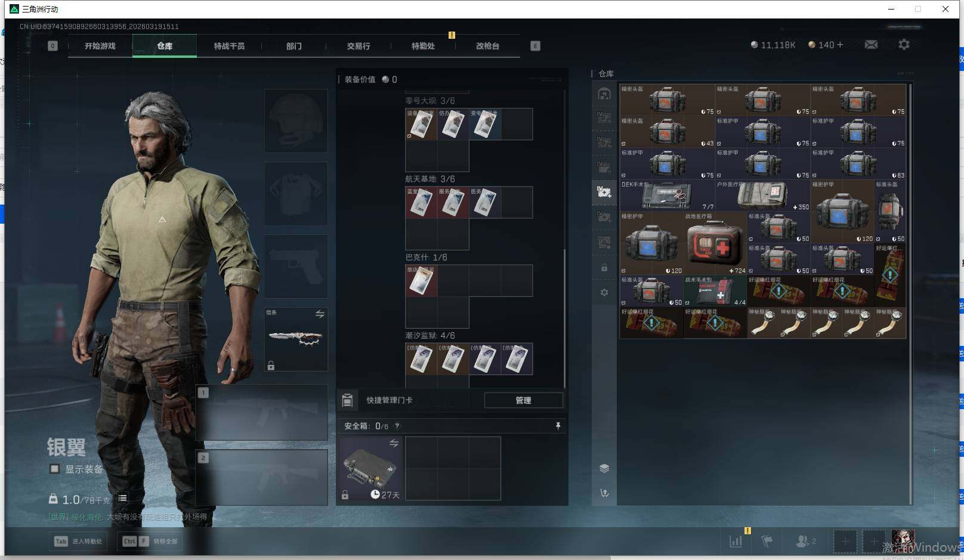The image size is (964, 560).
Task: Click the keycard panel vertical scrollbar
Action: point(564,318)
